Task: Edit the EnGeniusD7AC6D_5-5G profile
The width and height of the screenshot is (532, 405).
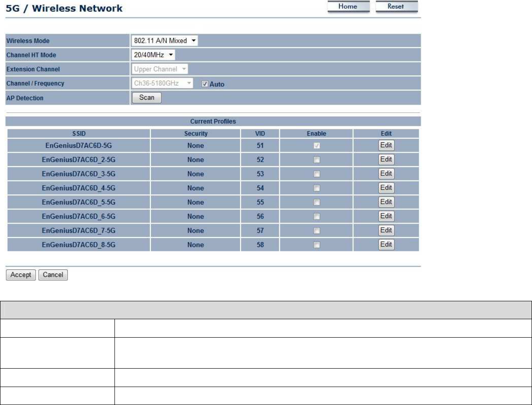Action: point(386,202)
